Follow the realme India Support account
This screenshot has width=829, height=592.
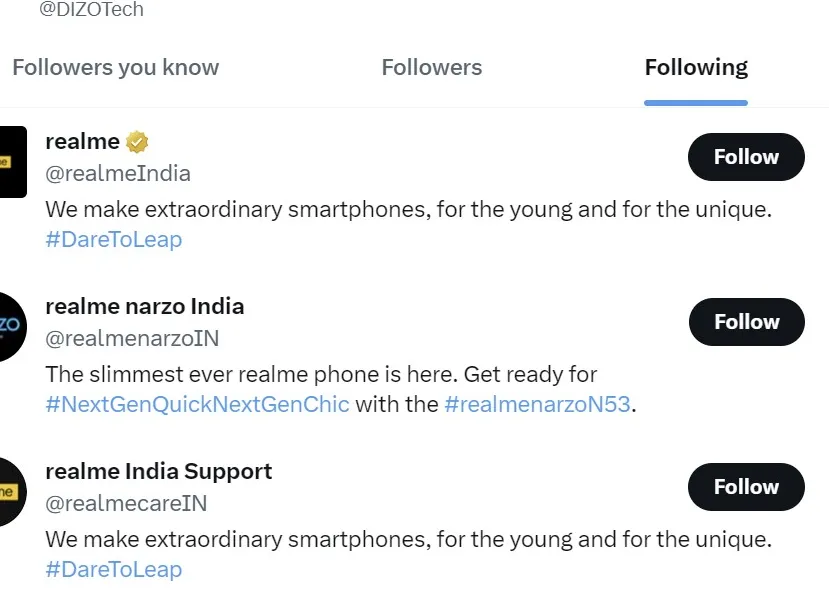coord(746,487)
